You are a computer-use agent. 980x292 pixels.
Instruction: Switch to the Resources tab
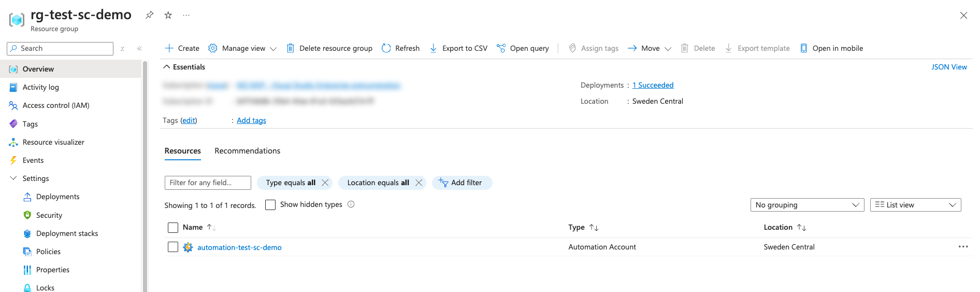coord(183,151)
